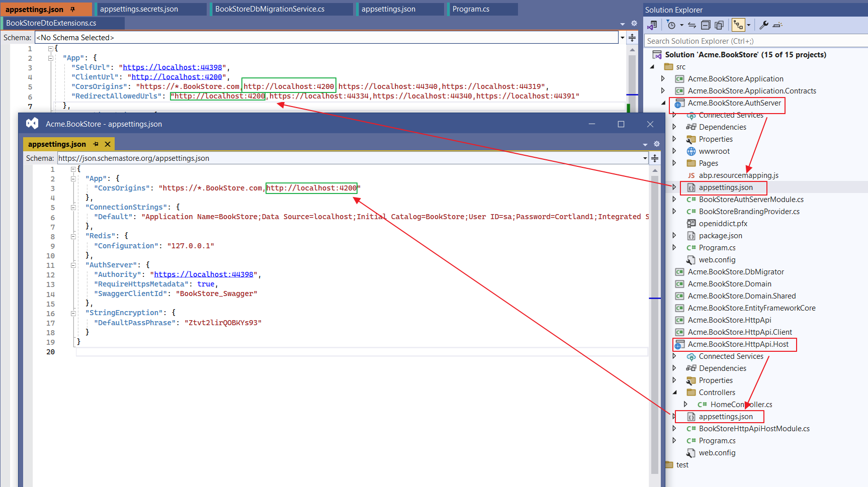Select abp.resourcemapping.js file

(738, 175)
